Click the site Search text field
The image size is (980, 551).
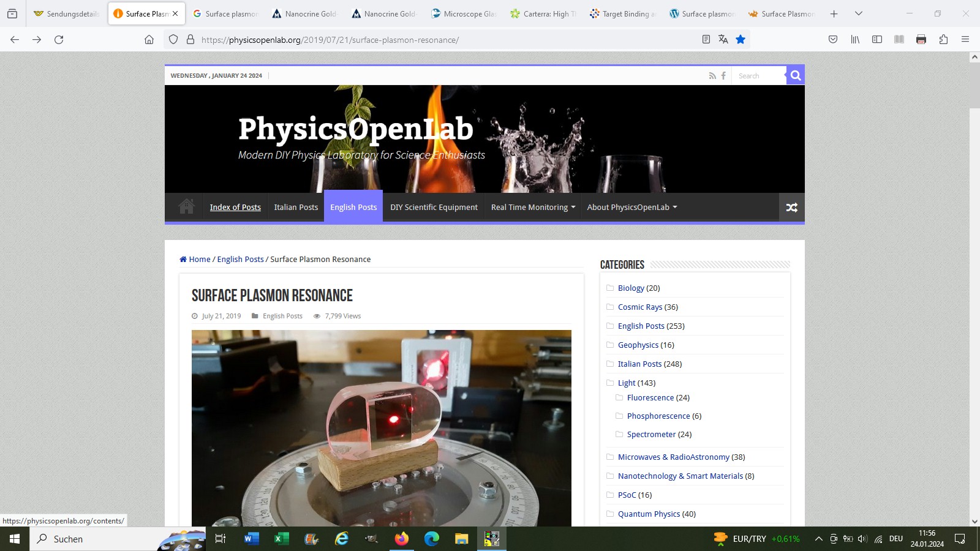click(x=759, y=76)
